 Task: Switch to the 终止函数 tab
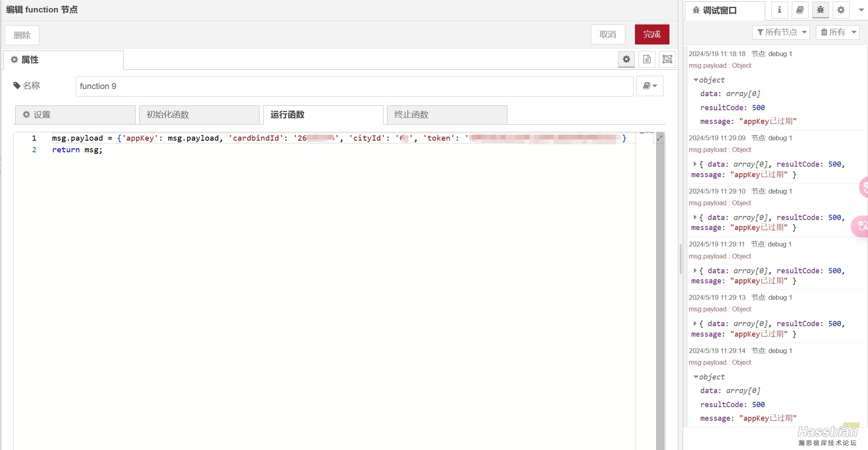447,115
